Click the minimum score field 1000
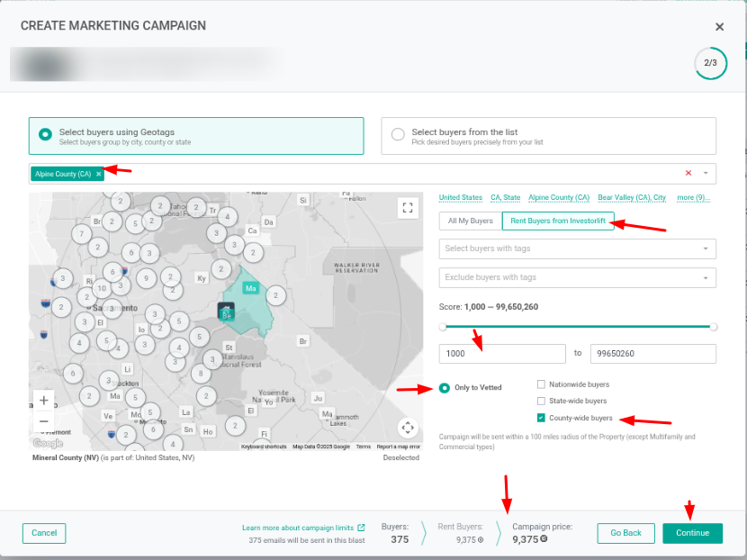747x560 pixels. 502,354
